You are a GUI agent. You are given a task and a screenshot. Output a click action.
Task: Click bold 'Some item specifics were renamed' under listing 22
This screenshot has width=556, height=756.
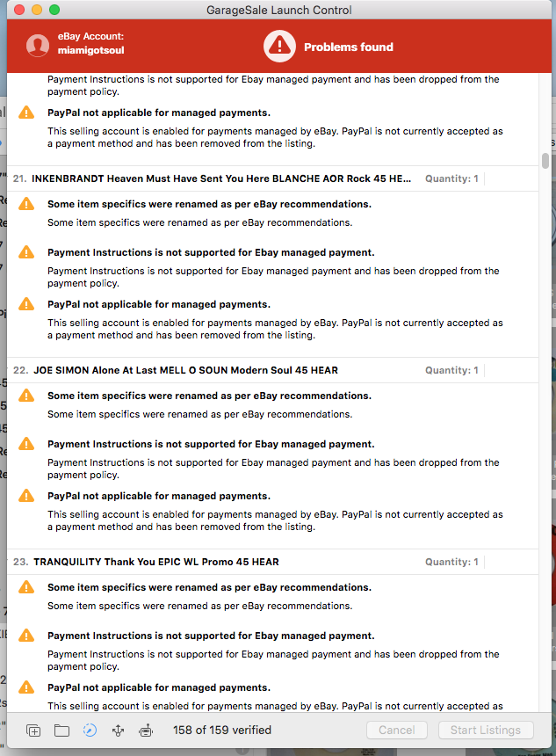click(x=209, y=396)
